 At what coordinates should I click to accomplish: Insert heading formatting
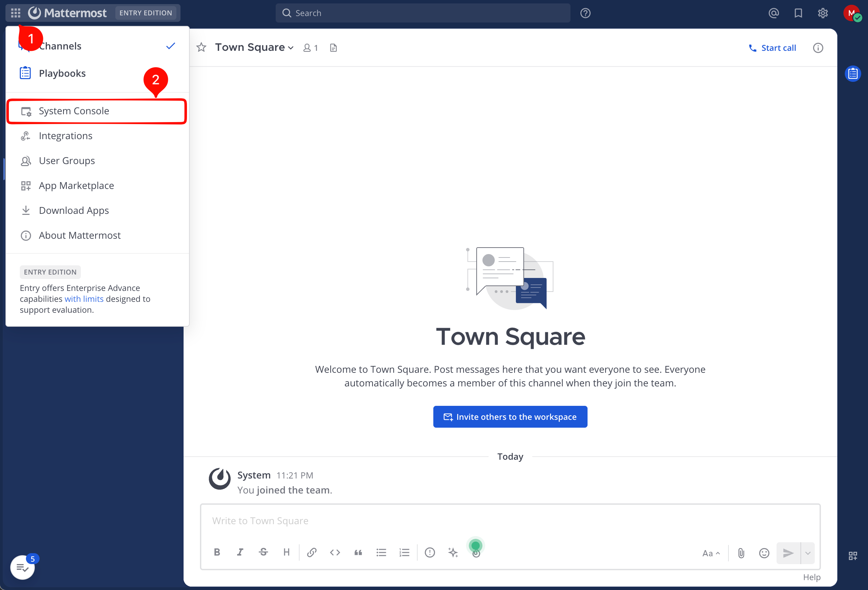coord(287,552)
